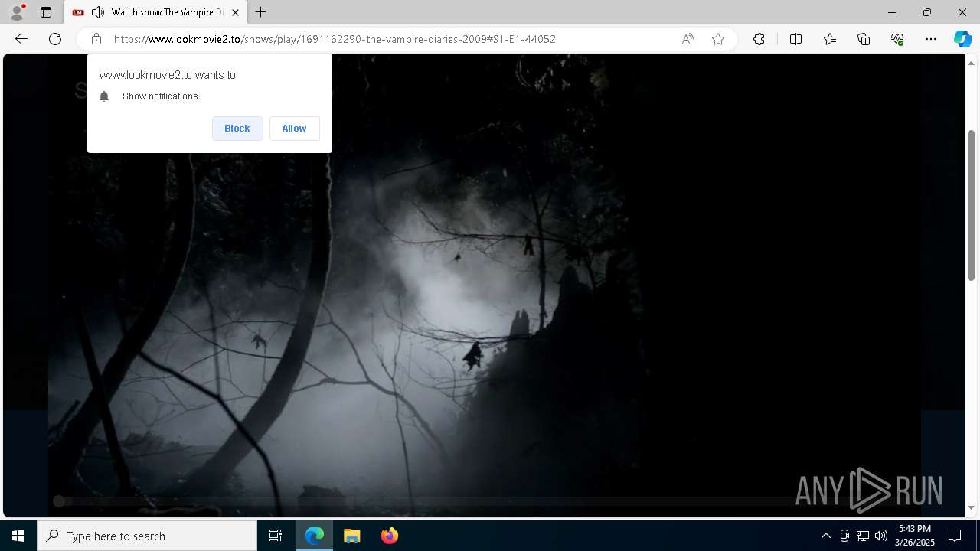Open tab actions menu
The height and width of the screenshot is (551, 980).
(x=46, y=12)
